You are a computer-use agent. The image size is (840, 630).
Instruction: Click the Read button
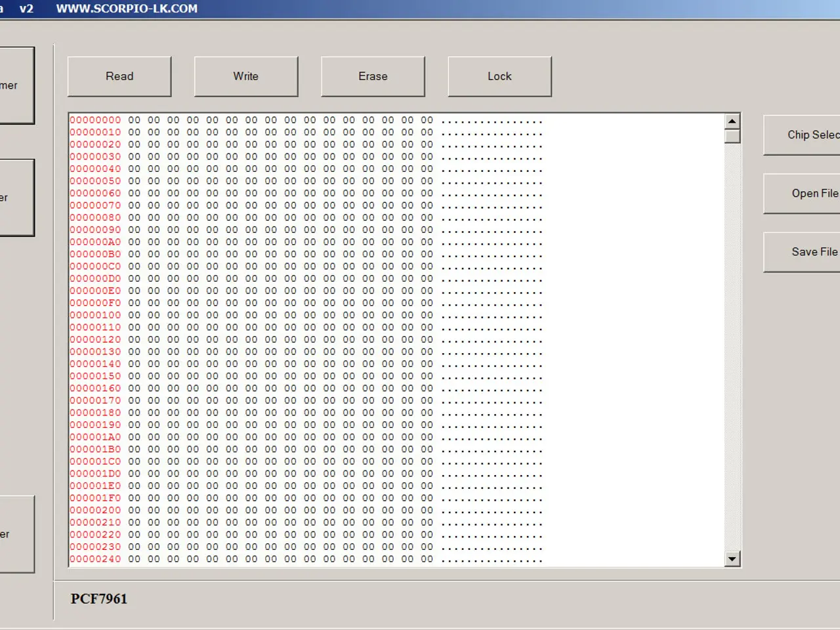(119, 76)
